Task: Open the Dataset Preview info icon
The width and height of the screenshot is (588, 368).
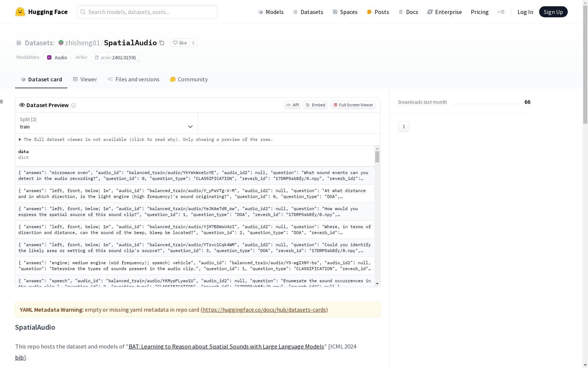Action: coord(73,105)
